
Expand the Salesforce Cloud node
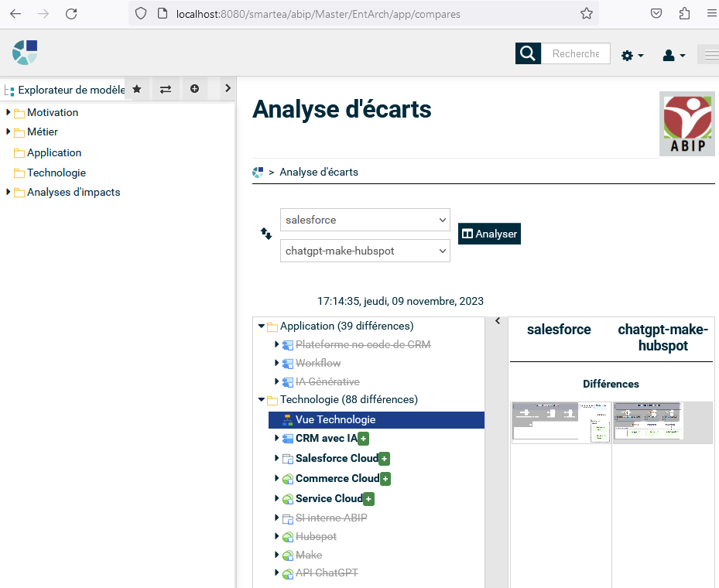(x=276, y=458)
